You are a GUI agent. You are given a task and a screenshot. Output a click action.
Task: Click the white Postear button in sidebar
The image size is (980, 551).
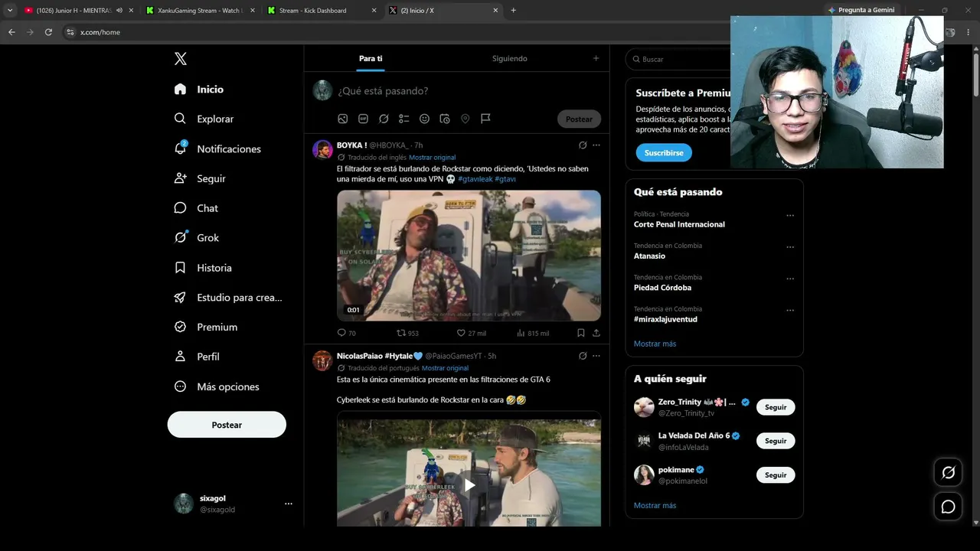[227, 425]
